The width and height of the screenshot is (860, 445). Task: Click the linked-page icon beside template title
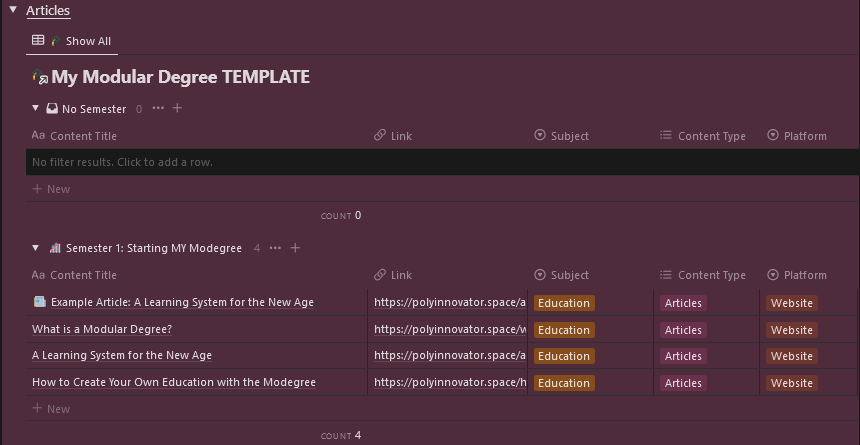tap(41, 77)
